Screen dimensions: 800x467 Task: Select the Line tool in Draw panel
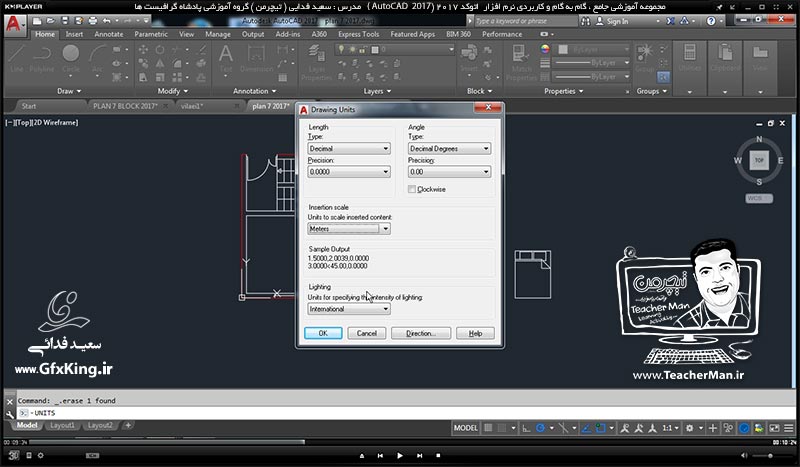coord(16,58)
